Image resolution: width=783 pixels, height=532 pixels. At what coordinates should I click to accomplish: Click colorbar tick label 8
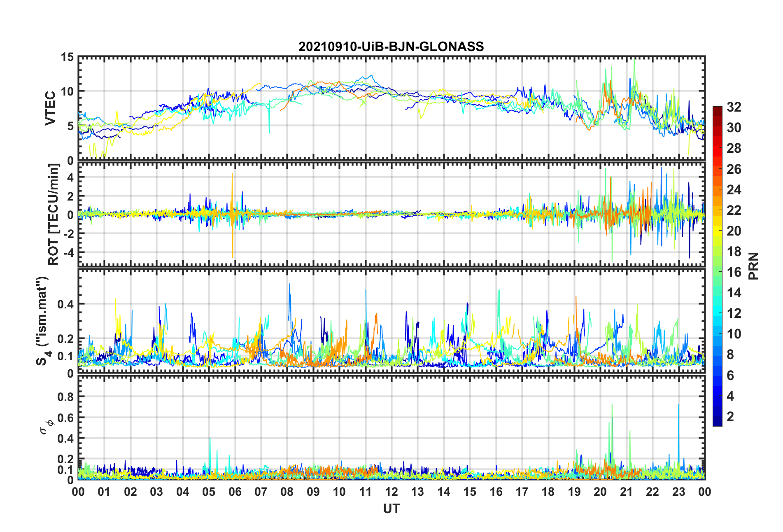tap(730, 354)
